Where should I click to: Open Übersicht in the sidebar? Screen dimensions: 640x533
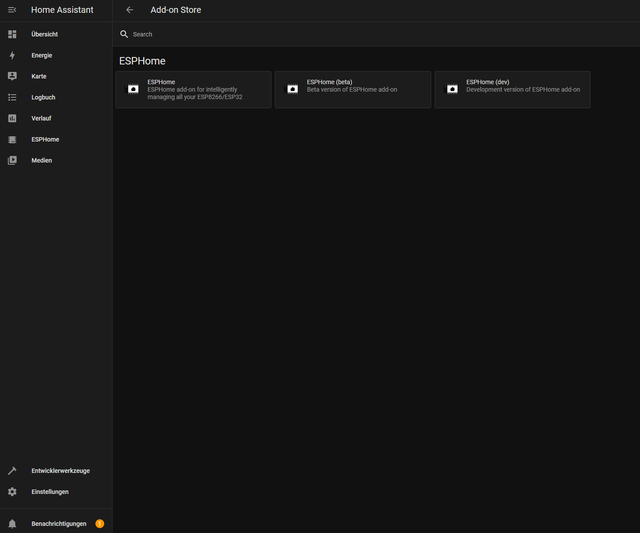tap(56, 34)
